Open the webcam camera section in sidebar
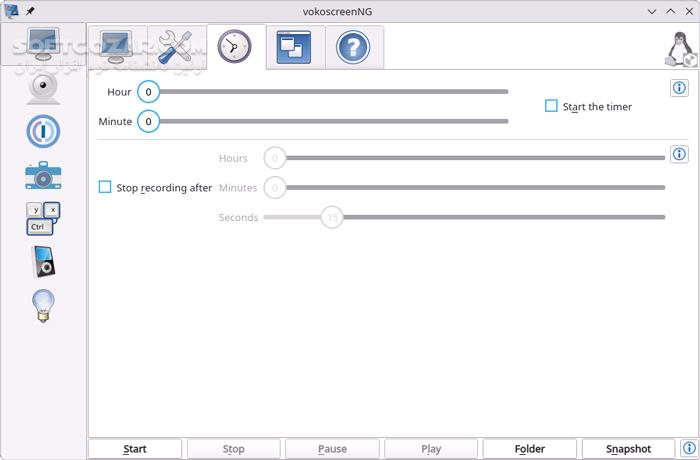This screenshot has height=460, width=700. [x=43, y=88]
